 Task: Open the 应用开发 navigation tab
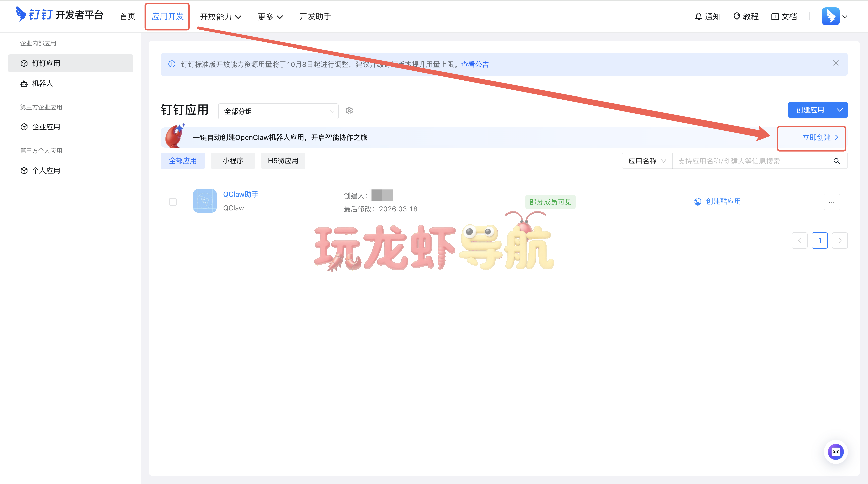168,16
